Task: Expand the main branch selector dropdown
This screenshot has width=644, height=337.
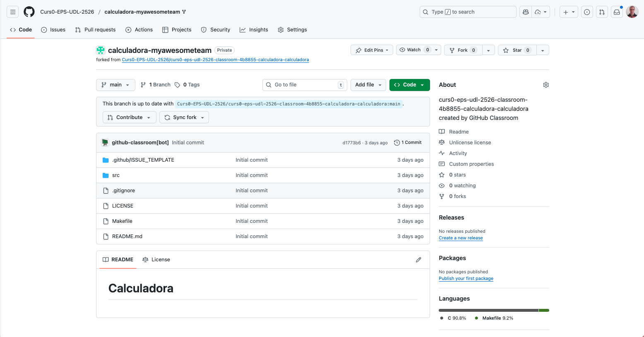Action: (x=115, y=85)
